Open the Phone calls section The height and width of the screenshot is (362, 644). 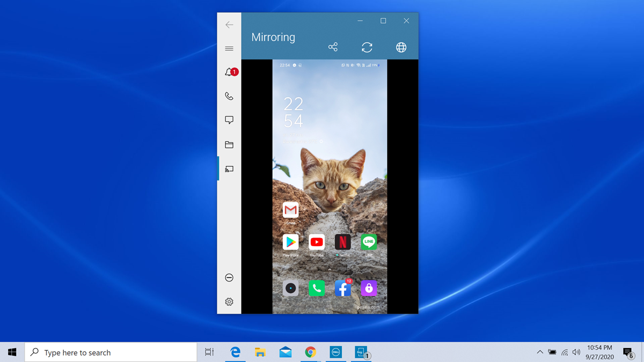coord(229,97)
